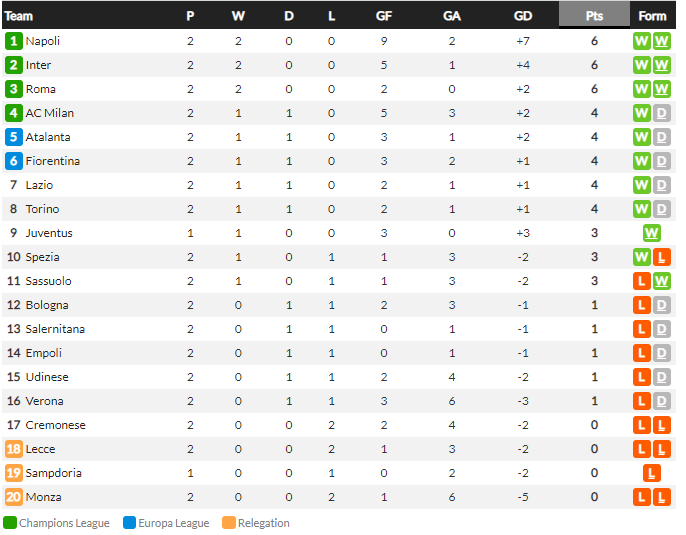
Task: Click Sampdoria's single orange L form icon
Action: [651, 473]
